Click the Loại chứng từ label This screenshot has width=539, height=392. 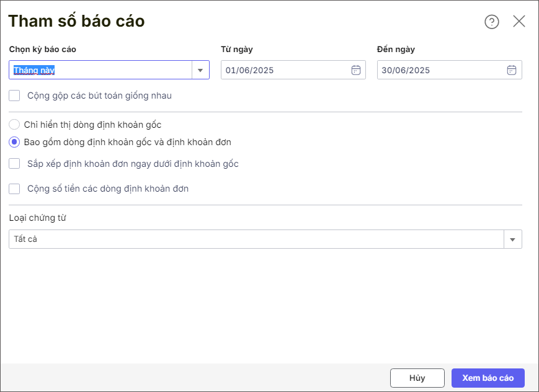[x=38, y=218]
